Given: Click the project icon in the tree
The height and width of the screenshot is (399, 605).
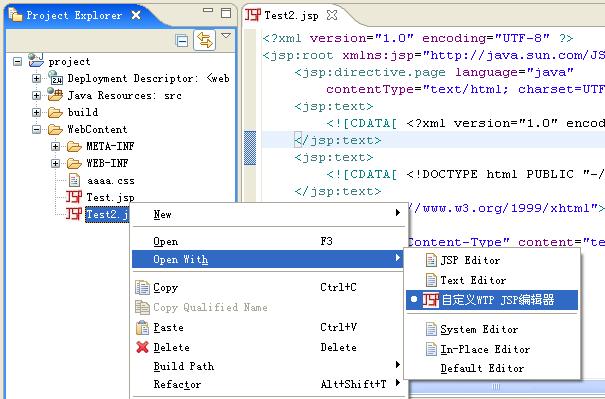Looking at the screenshot, I should [36, 60].
